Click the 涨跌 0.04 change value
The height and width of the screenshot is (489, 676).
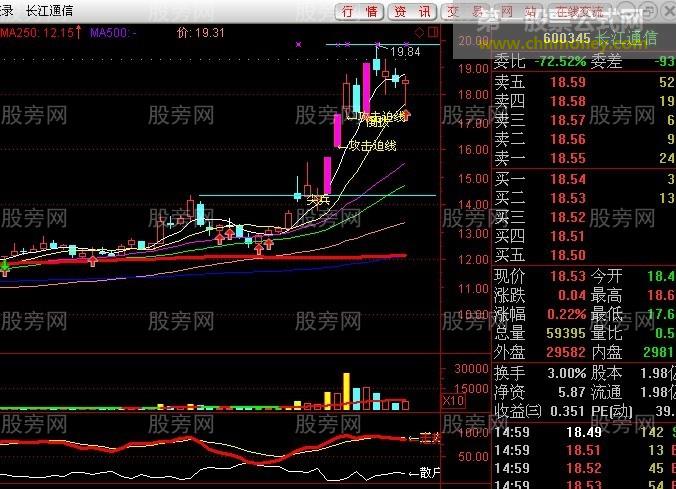pyautogui.click(x=572, y=295)
